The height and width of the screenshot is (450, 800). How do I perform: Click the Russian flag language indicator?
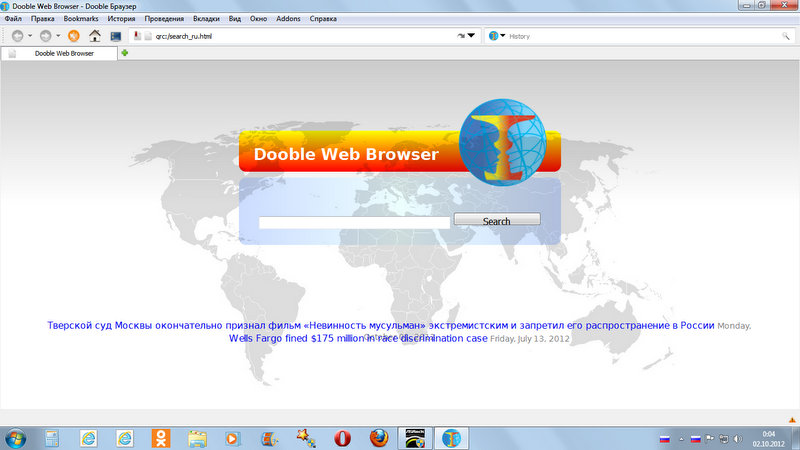[x=664, y=439]
